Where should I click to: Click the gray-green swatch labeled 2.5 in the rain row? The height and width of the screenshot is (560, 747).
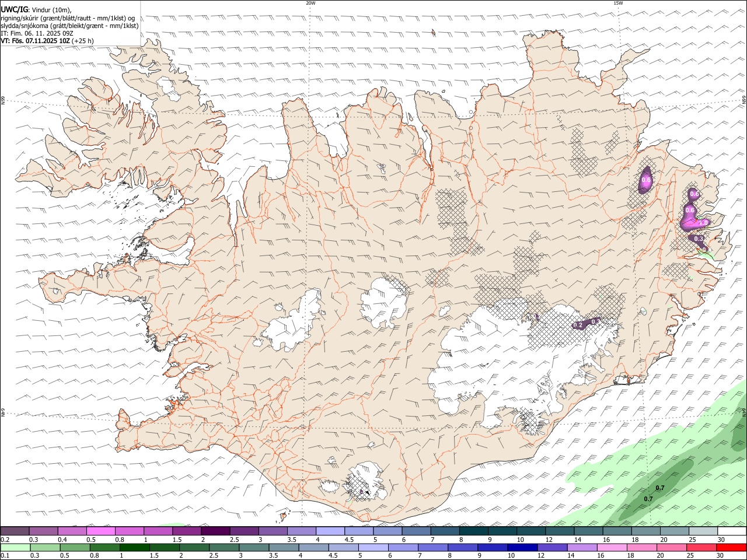224,548
